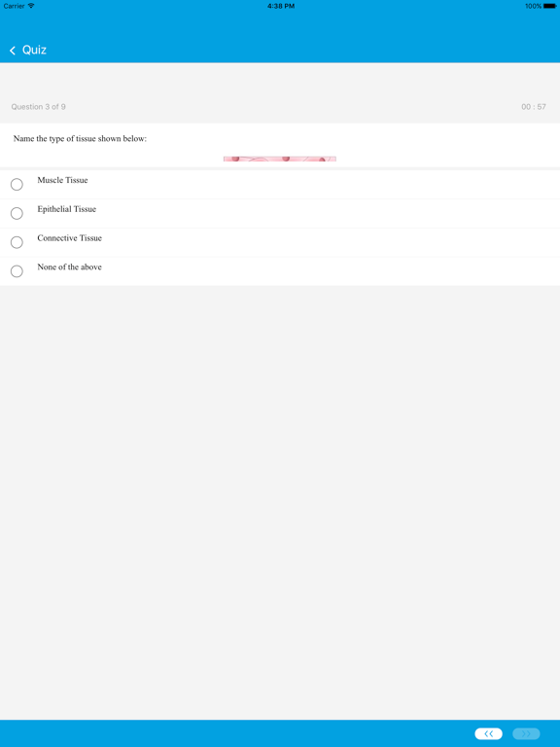Select the Connective Tissue radio button
Image resolution: width=560 pixels, height=747 pixels.
(x=17, y=242)
